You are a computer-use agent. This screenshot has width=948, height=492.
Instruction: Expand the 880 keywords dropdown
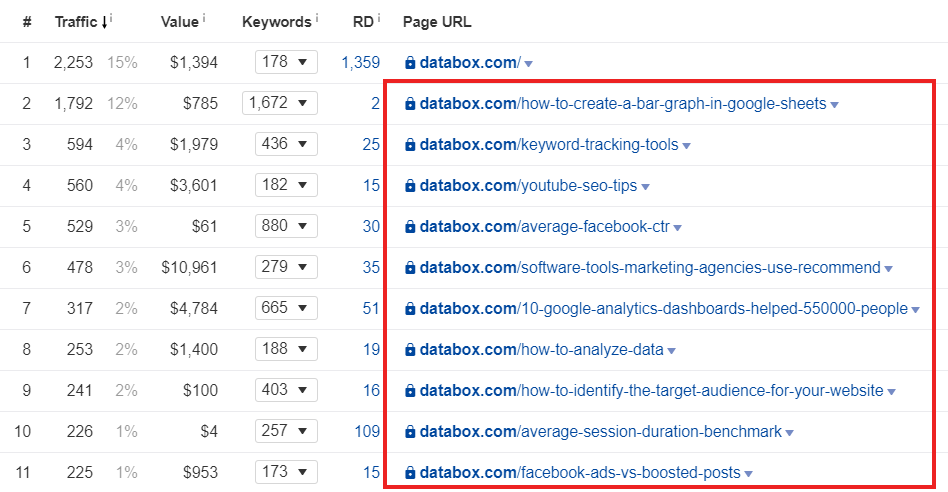pyautogui.click(x=286, y=226)
